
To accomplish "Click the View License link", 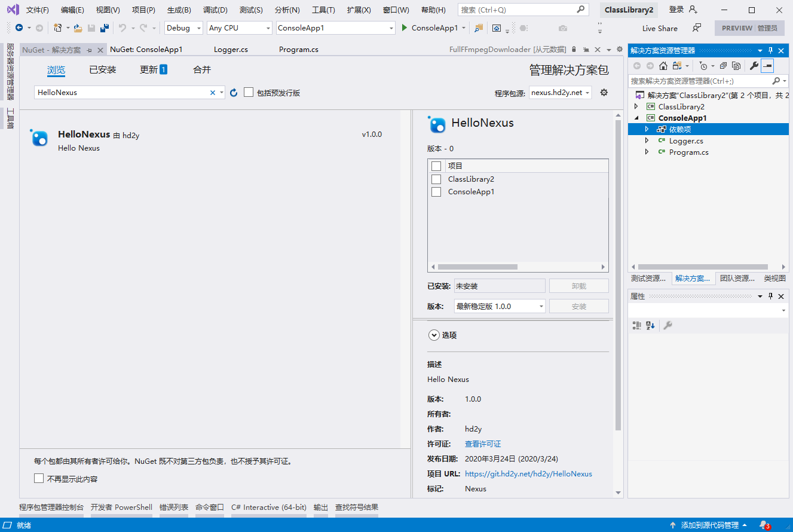I will (483, 444).
